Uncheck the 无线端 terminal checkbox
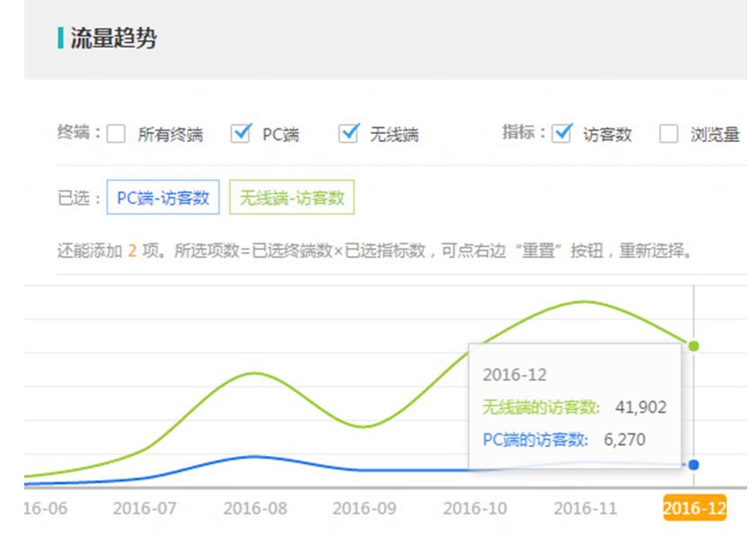Image resolution: width=756 pixels, height=543 pixels. click(x=349, y=134)
